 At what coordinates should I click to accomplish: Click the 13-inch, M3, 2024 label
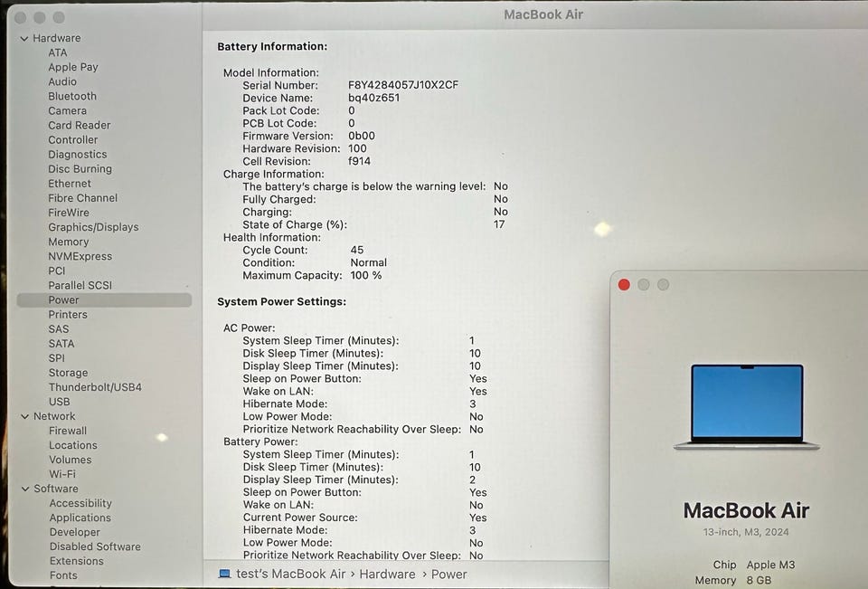coord(746,532)
